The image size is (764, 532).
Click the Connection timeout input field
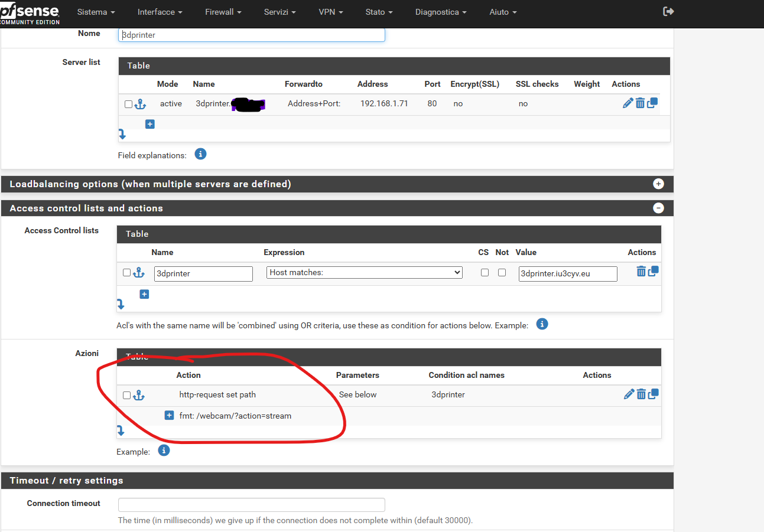point(251,504)
